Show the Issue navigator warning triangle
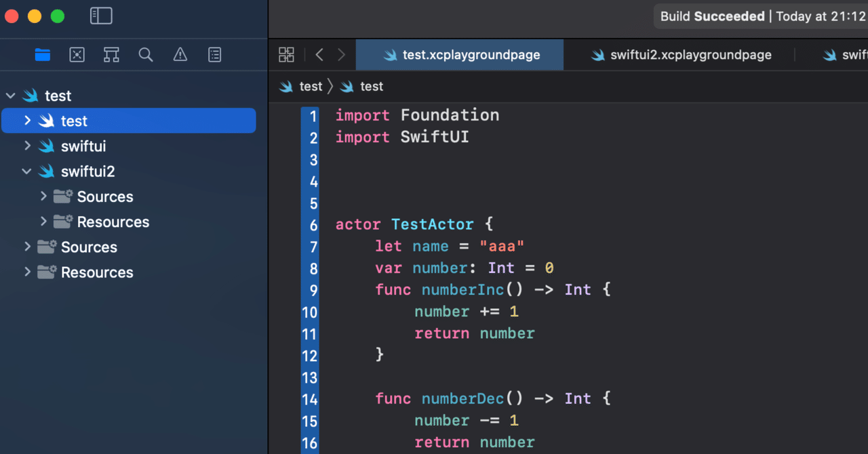 (180, 55)
